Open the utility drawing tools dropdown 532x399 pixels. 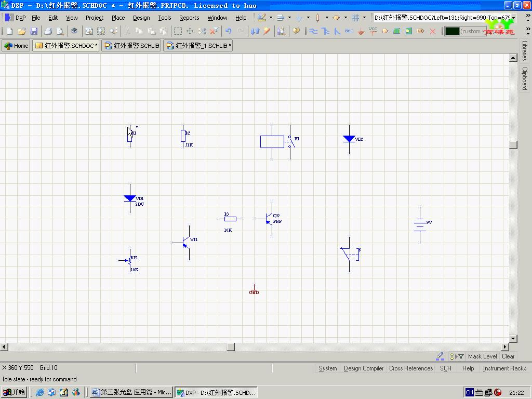(271, 18)
